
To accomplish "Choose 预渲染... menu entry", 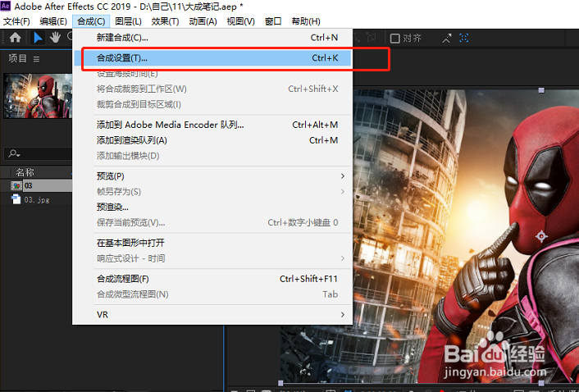I will click(212, 207).
